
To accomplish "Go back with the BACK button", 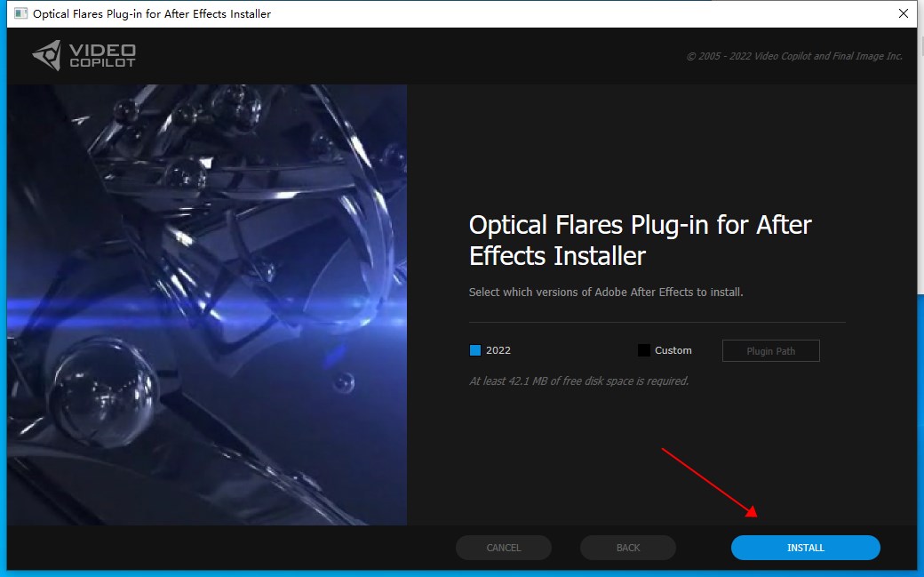I will coord(627,548).
